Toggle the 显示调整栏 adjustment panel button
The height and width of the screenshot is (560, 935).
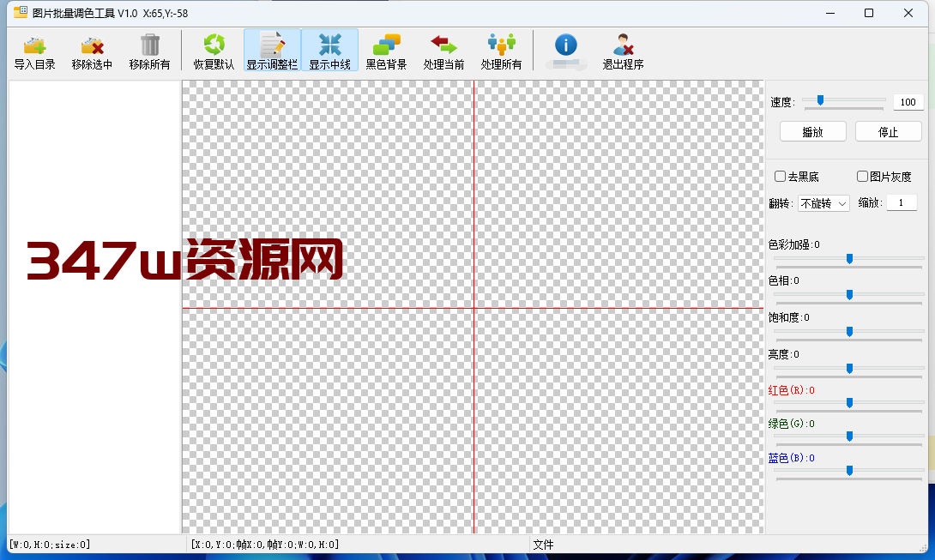272,50
